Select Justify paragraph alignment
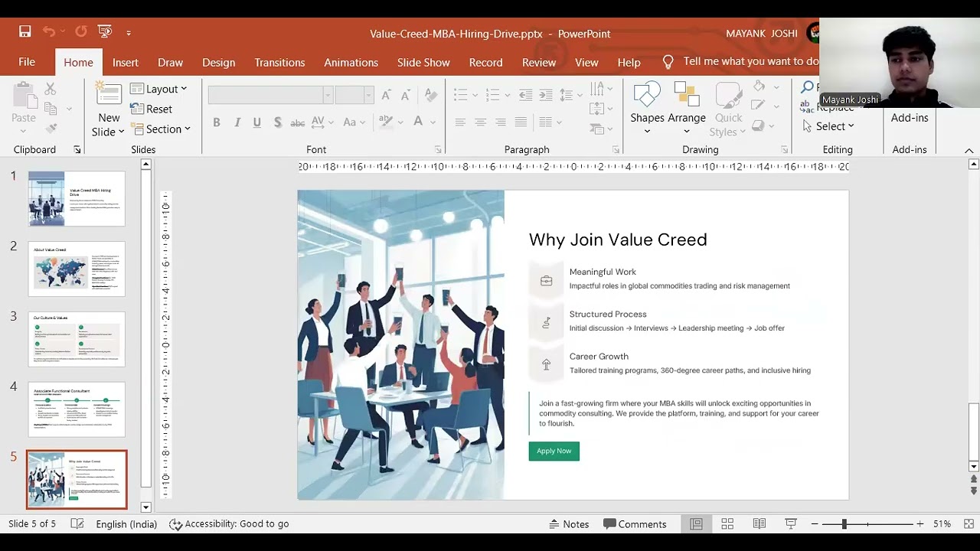980x551 pixels. click(521, 122)
